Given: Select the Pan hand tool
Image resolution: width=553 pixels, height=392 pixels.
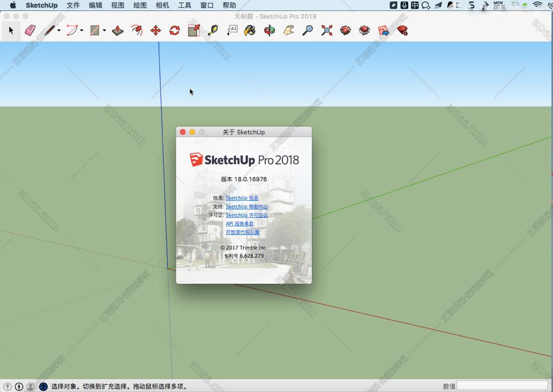Looking at the screenshot, I should coord(289,30).
